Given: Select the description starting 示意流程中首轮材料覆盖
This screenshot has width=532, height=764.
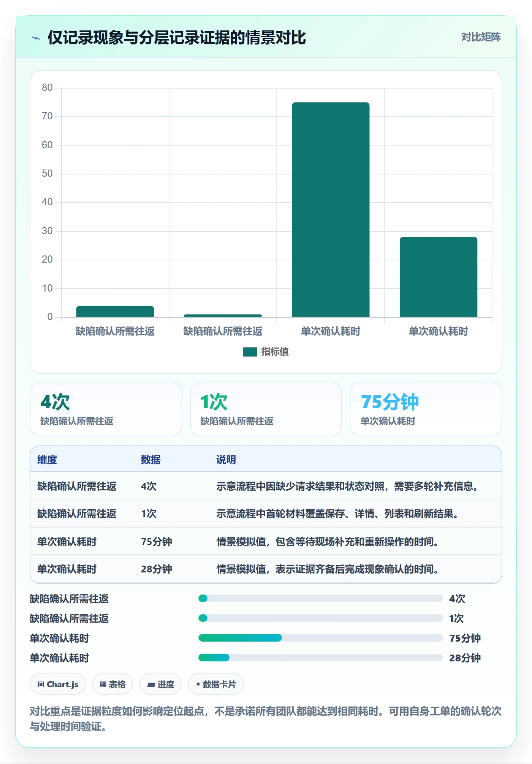Looking at the screenshot, I should click(x=337, y=514).
